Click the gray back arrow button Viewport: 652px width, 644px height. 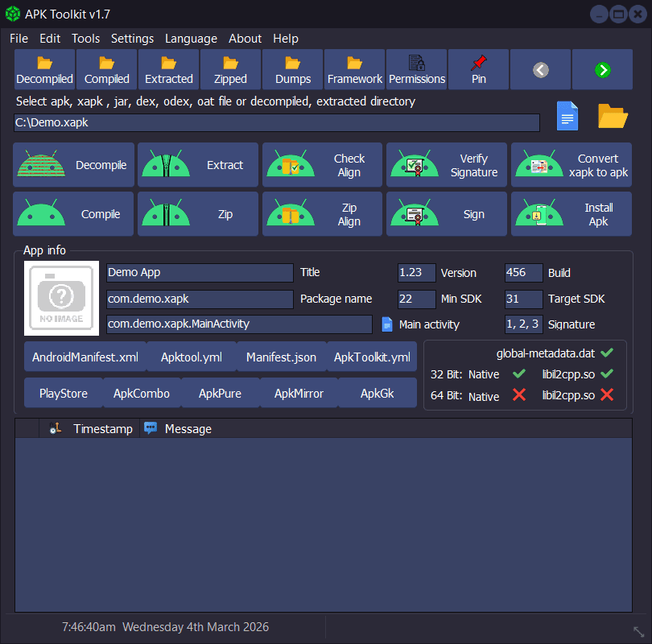point(541,70)
